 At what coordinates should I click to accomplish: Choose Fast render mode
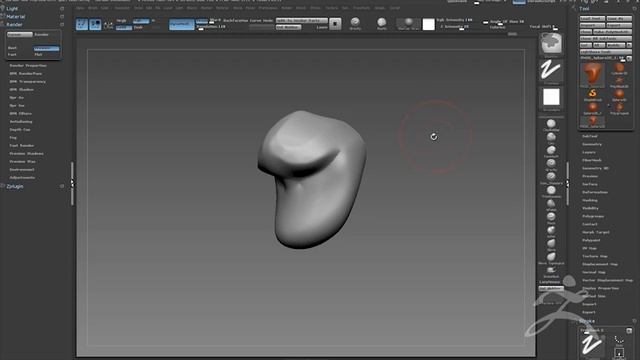tap(12, 55)
